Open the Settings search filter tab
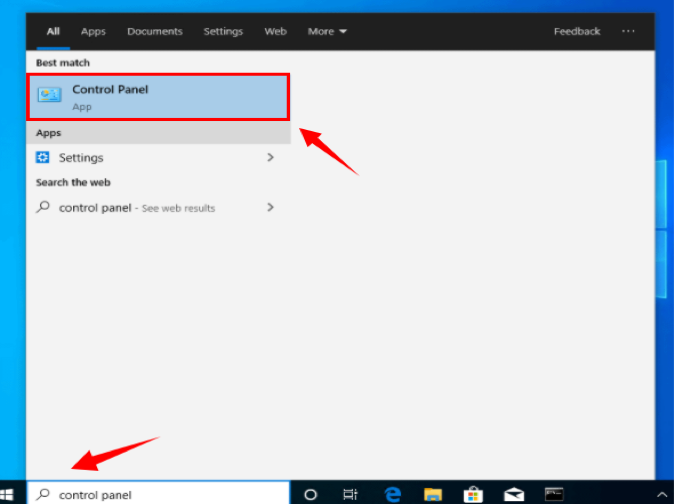Screen dimensions: 675x504 tap(223, 31)
